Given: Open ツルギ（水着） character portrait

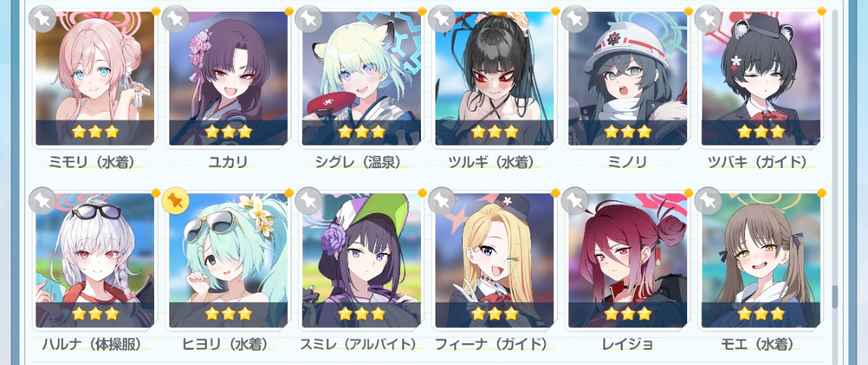Looking at the screenshot, I should pos(494,77).
